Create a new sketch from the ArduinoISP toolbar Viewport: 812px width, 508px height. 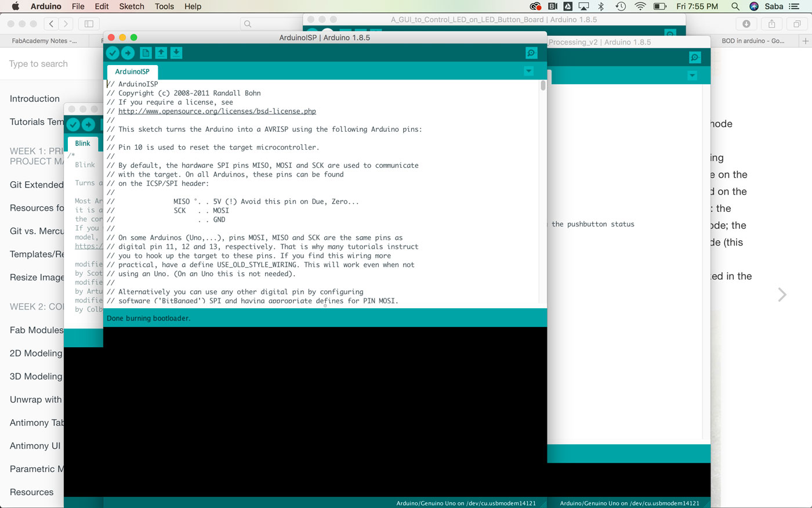(146, 53)
